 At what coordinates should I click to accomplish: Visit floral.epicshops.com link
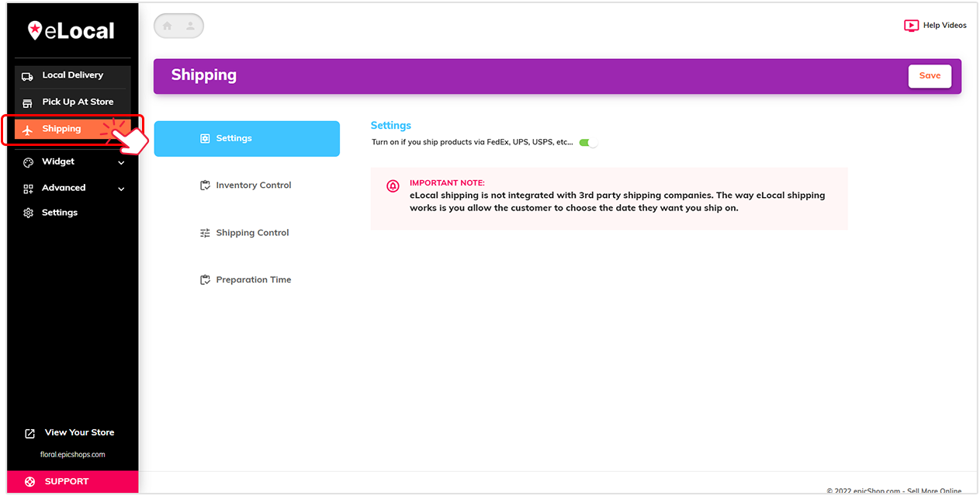72,454
